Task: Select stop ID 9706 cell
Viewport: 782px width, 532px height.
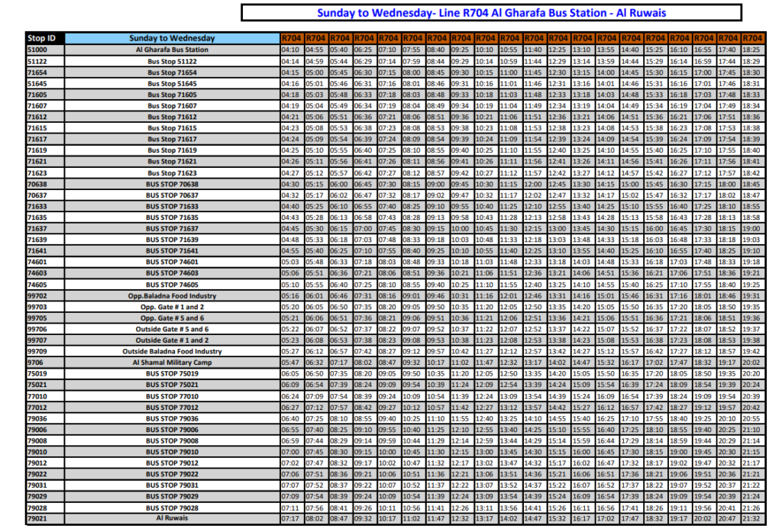Action: pyautogui.click(x=44, y=363)
